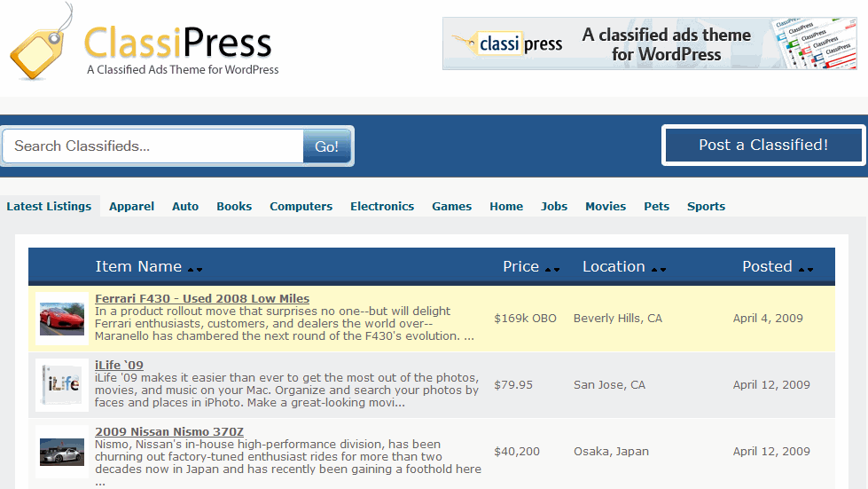This screenshot has width=868, height=489.
Task: Open the Pets category tab
Action: point(656,206)
